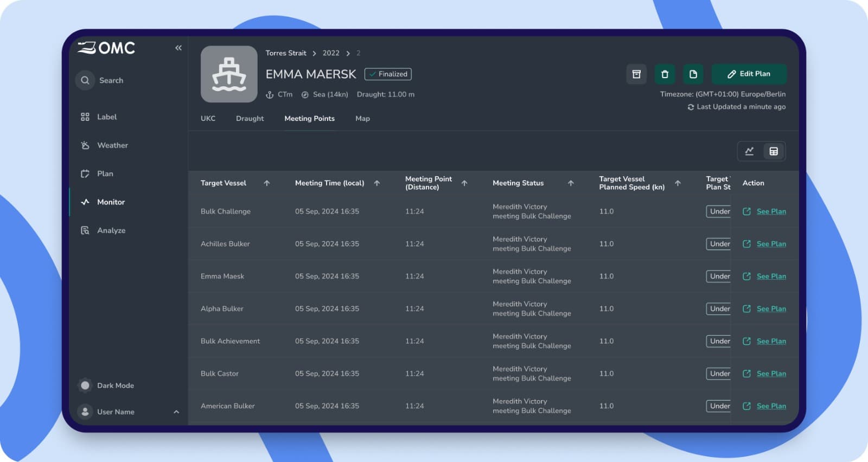Viewport: 868px width, 462px height.
Task: Click the Bulk Challenge vessel name
Action: tap(226, 211)
